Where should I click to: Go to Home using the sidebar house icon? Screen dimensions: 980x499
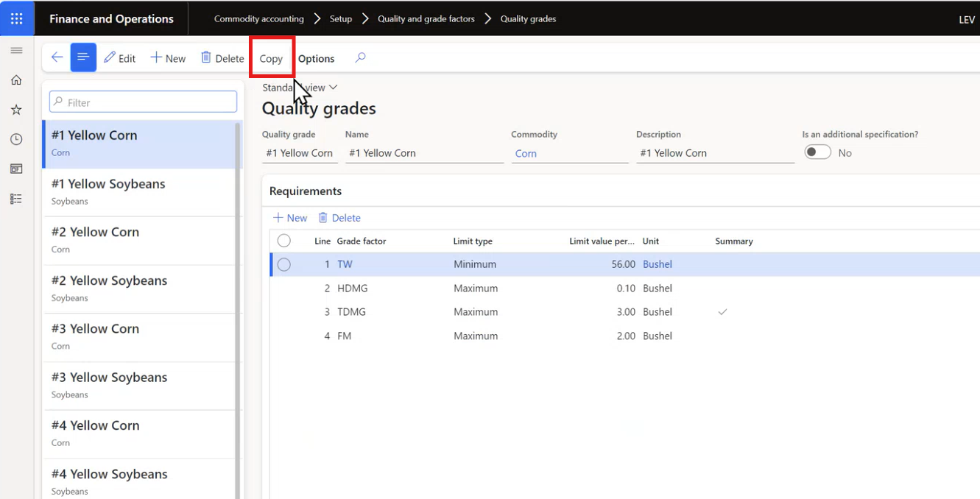16,79
